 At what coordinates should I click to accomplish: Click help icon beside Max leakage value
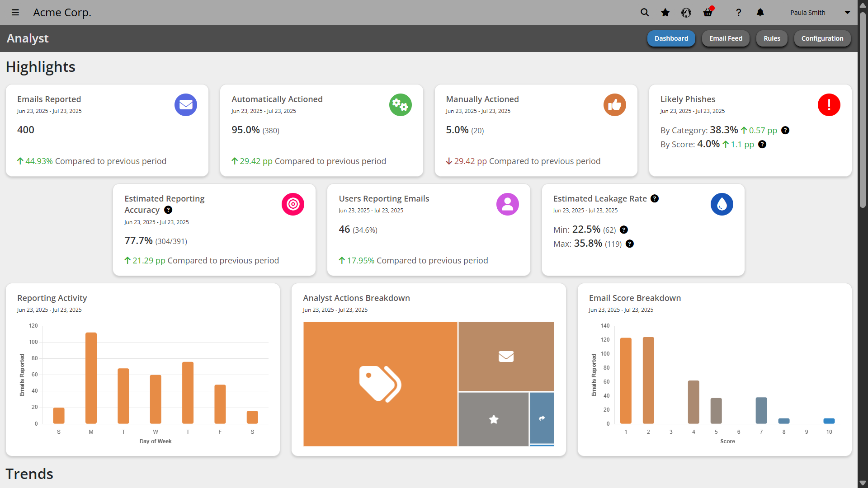(x=630, y=244)
